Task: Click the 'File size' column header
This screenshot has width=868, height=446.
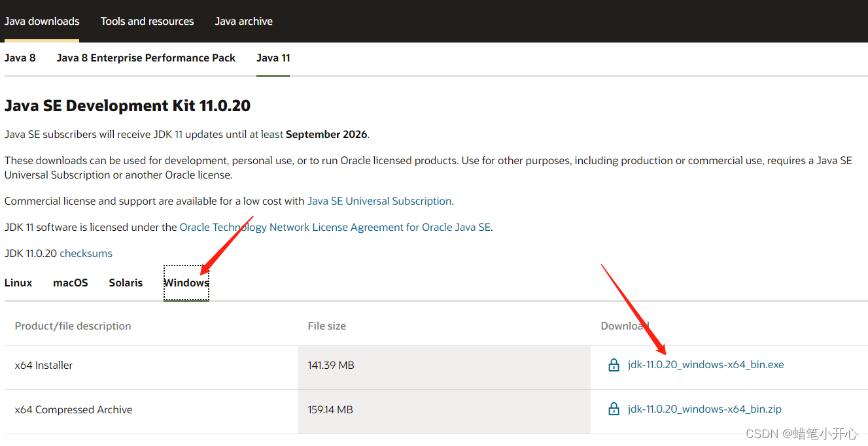Action: coord(327,326)
